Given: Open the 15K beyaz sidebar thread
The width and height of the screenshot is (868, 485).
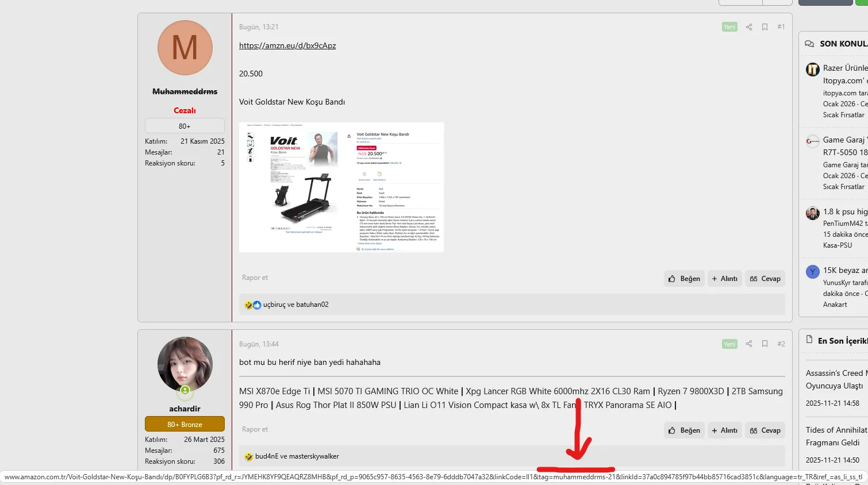Looking at the screenshot, I should (x=846, y=270).
